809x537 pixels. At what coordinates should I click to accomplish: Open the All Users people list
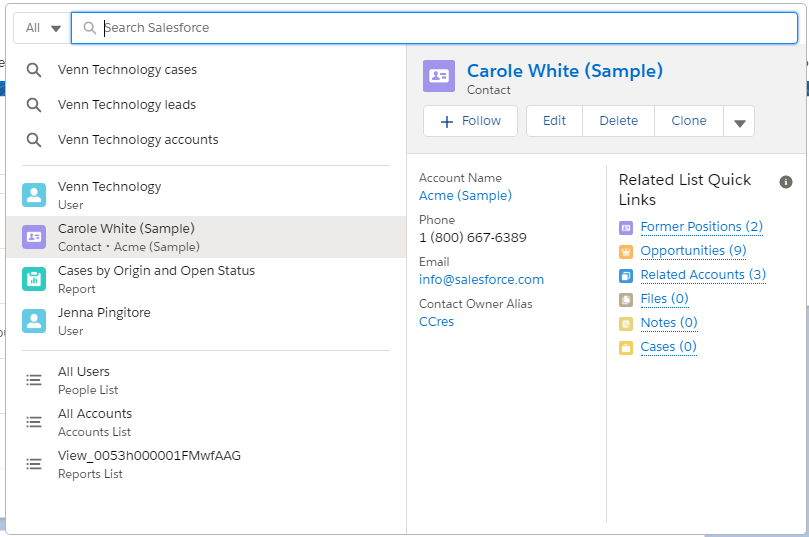206,380
